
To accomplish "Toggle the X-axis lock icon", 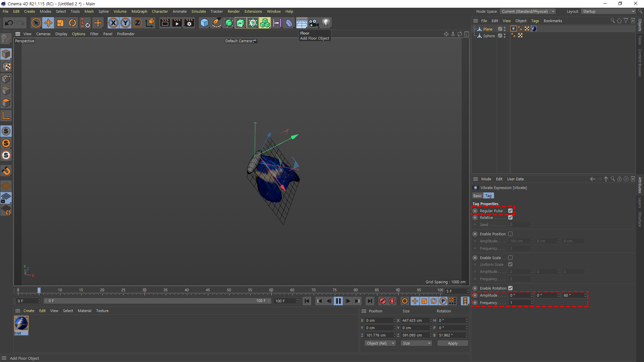I will (113, 23).
